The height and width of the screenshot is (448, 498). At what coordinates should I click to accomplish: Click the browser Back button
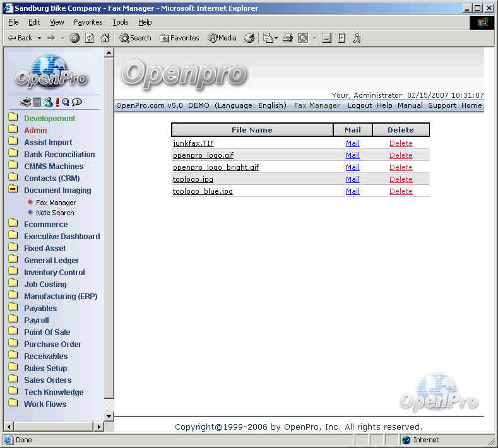pyautogui.click(x=20, y=38)
